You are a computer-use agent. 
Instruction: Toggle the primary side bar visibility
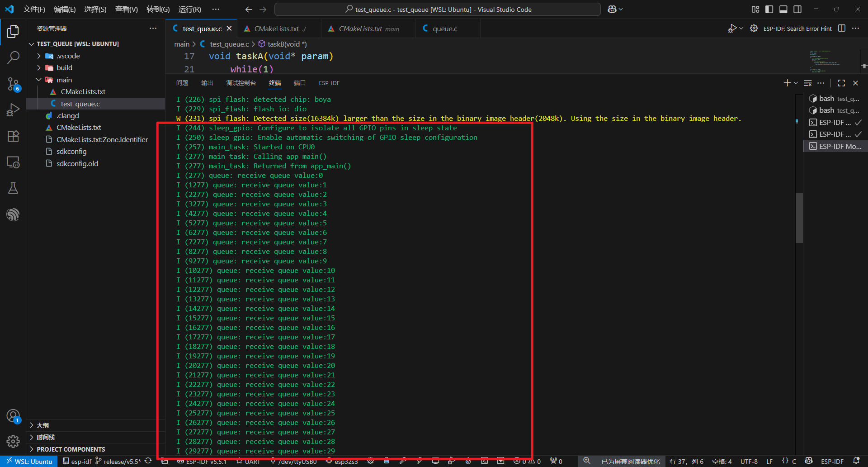pos(769,9)
